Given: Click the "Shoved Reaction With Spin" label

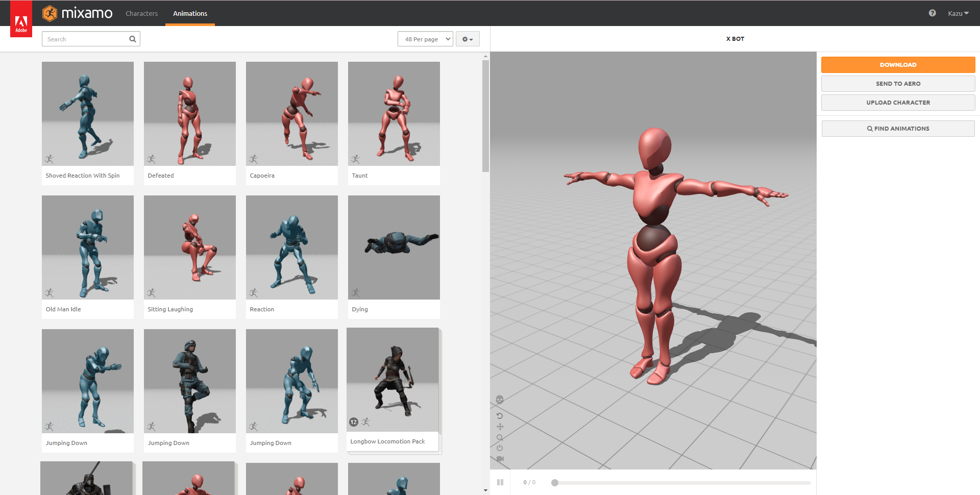Looking at the screenshot, I should pos(83,176).
